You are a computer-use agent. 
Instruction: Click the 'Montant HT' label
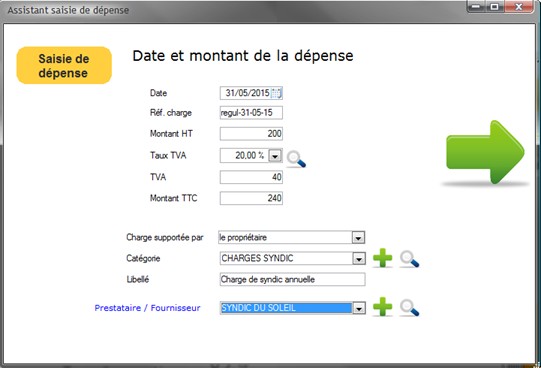(x=171, y=134)
